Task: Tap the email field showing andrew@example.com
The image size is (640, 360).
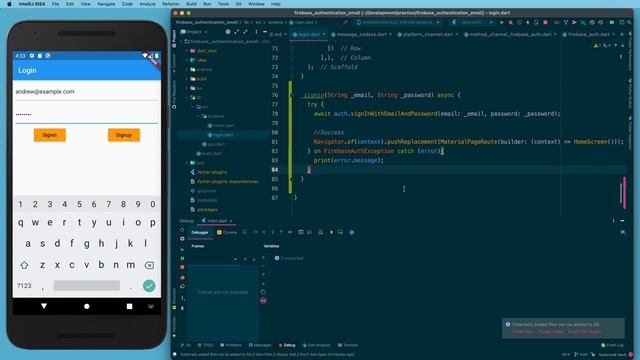Action: pos(87,92)
